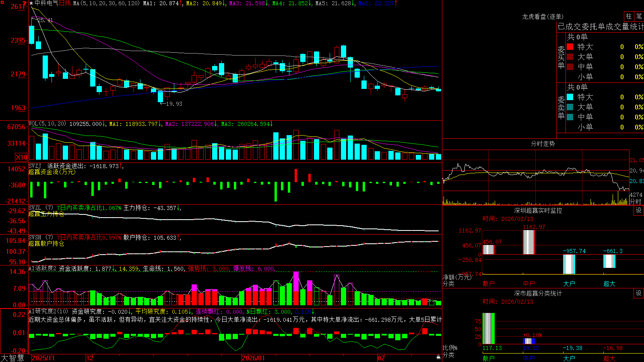Open 设 settings for 深圳超赢实时监控
The image size is (644, 362).
coord(639,210)
